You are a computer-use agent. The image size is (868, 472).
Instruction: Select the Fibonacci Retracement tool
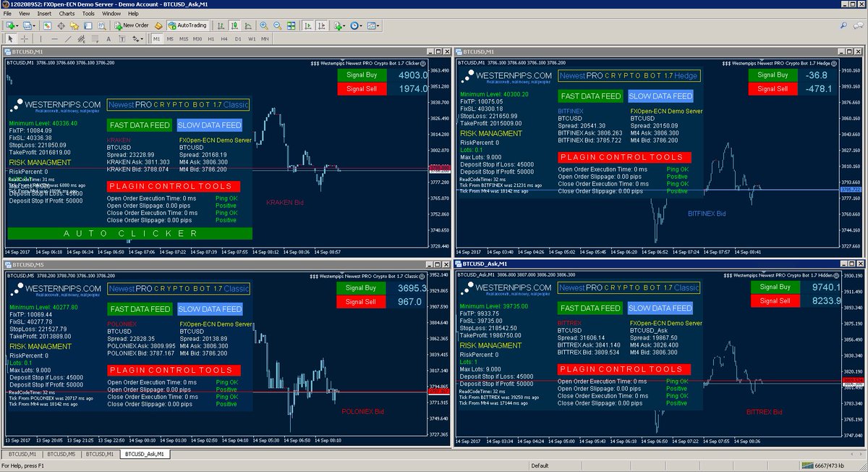coord(95,39)
